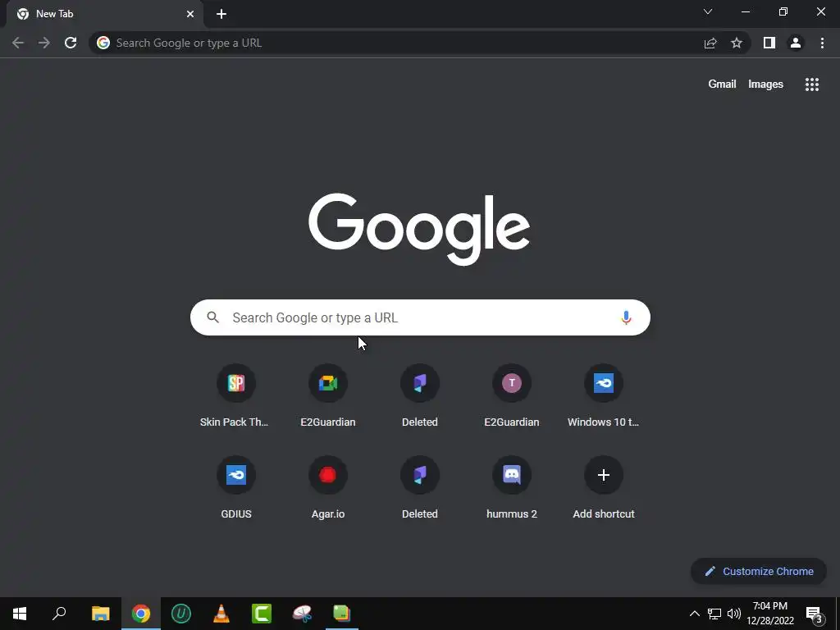Open taskbar search magnifier

[59, 614]
